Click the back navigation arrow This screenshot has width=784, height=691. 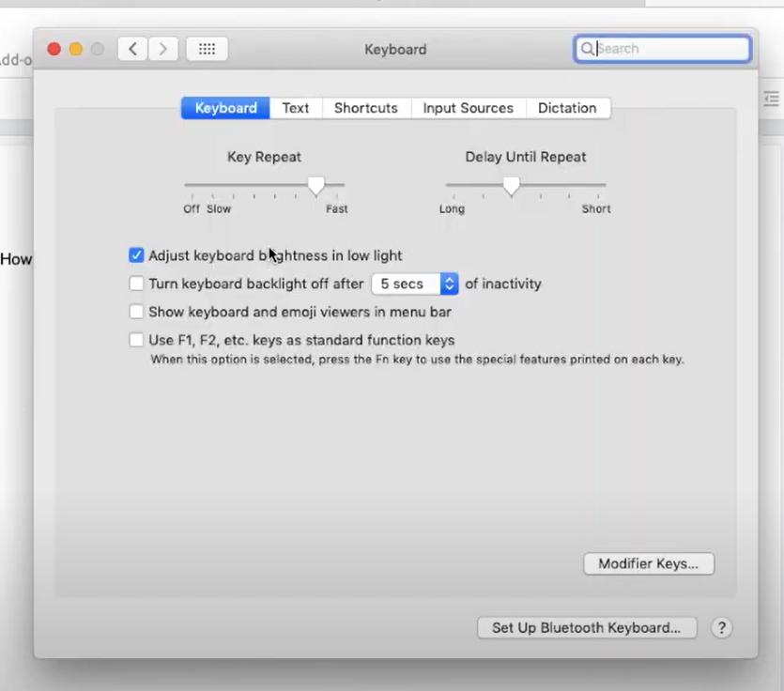[x=132, y=49]
